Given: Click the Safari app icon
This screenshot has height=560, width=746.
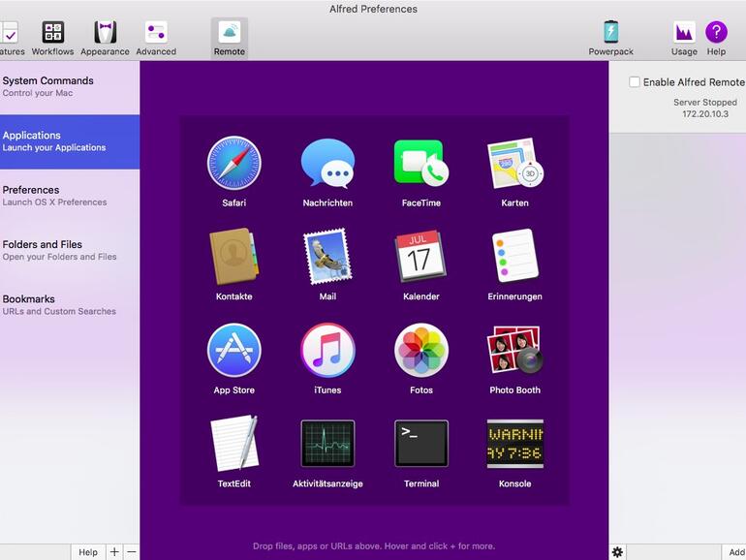Looking at the screenshot, I should pos(234,163).
